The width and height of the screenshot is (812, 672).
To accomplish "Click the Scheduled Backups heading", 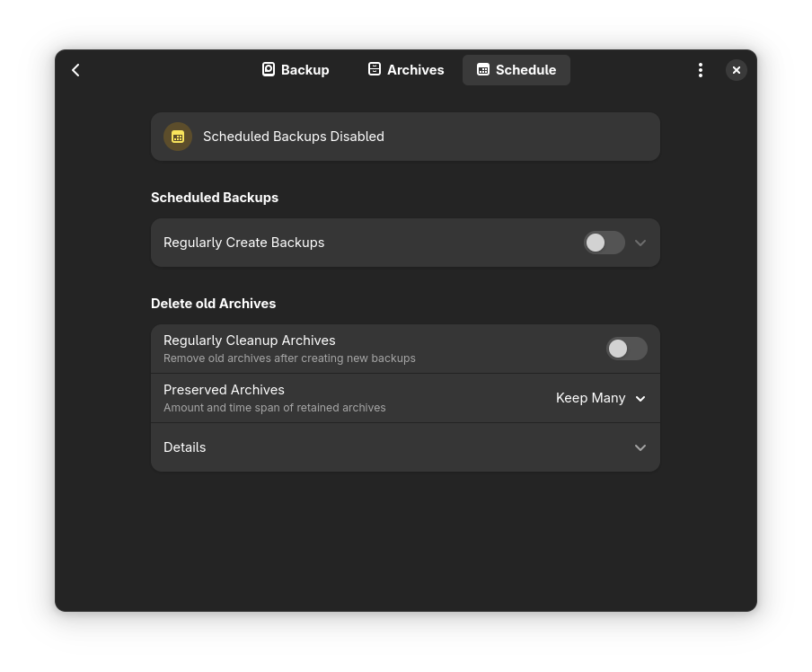I will click(215, 198).
